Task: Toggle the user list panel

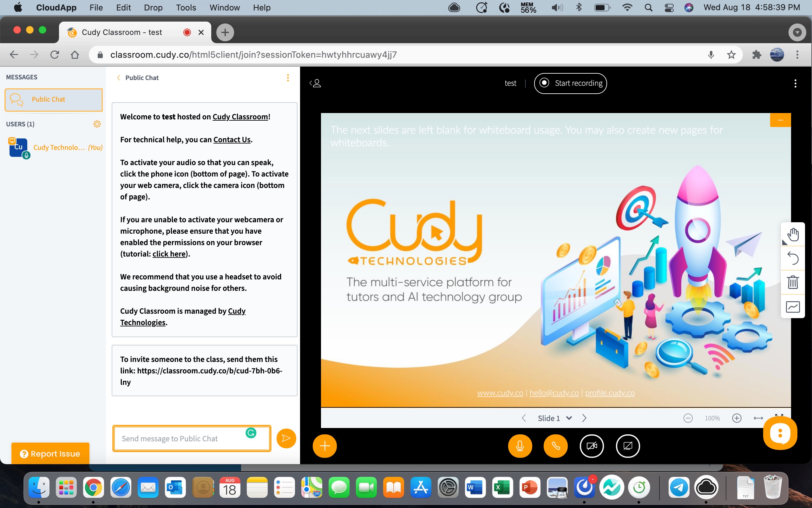Action: point(315,83)
